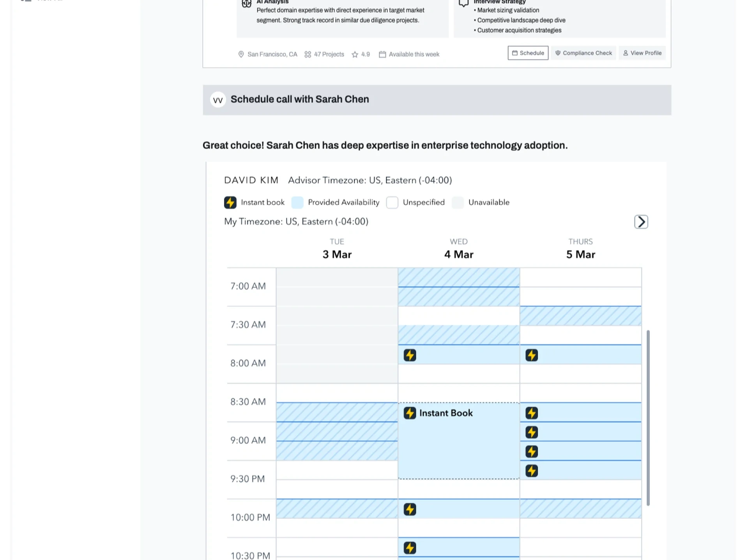
Task: Click the Schedule button for the advisor
Action: click(x=528, y=53)
